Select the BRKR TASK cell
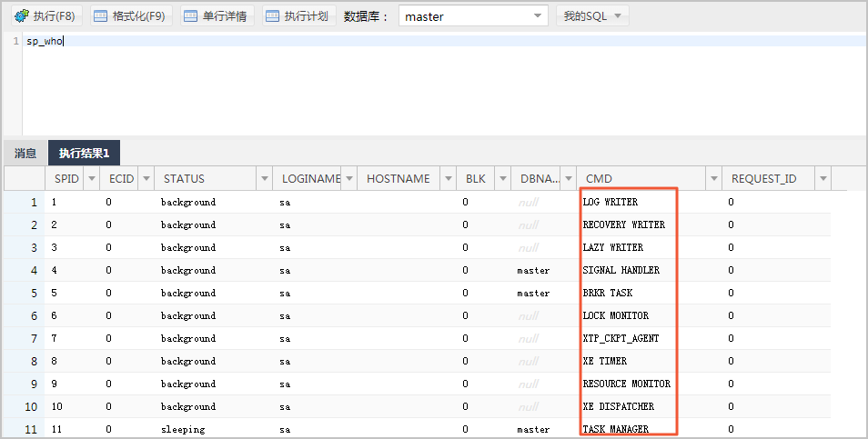Screen dimensions: 868x439 pos(607,293)
